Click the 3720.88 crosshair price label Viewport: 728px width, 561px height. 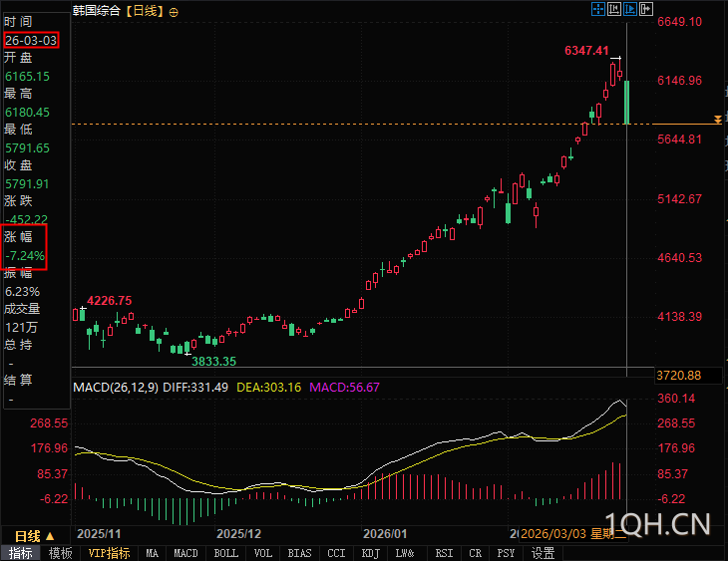(x=679, y=376)
